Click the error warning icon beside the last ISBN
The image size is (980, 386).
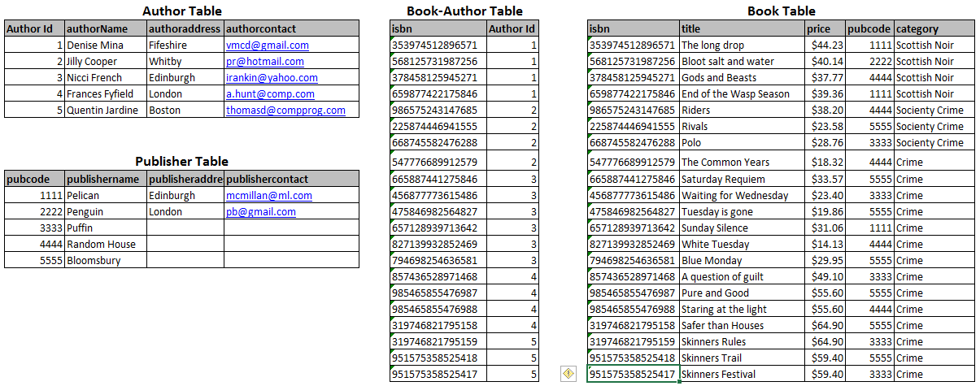coord(568,374)
